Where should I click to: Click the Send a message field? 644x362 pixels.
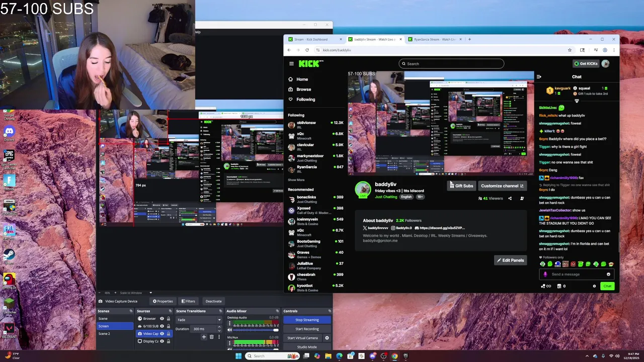click(577, 275)
